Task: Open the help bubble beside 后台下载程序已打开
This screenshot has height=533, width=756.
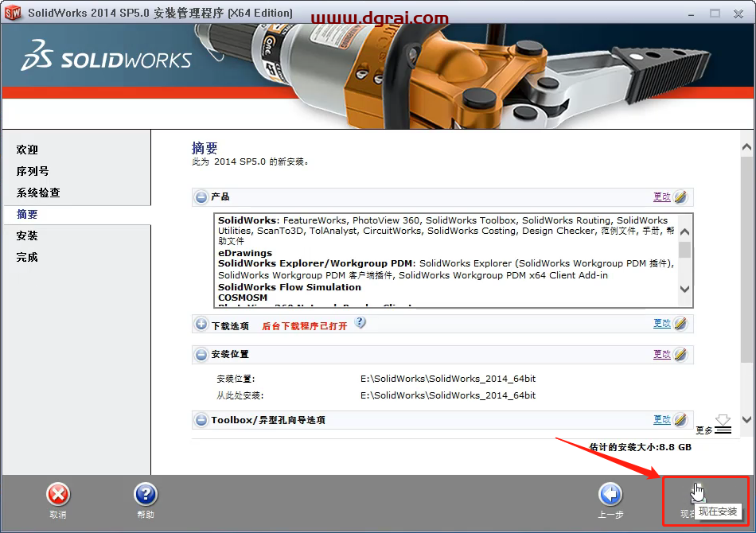Action: (360, 323)
